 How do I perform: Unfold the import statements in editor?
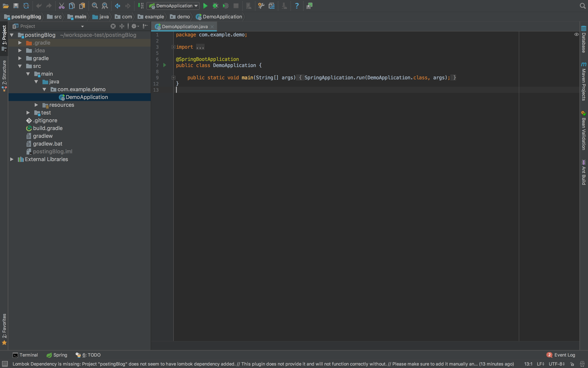click(x=174, y=47)
